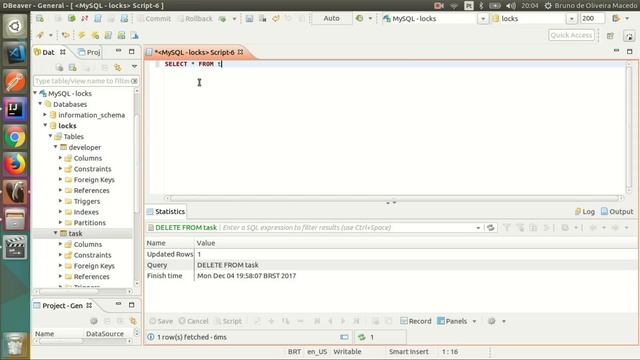The width and height of the screenshot is (640, 360).
Task: Click the refresh icon next to results filter
Action: 491,228
